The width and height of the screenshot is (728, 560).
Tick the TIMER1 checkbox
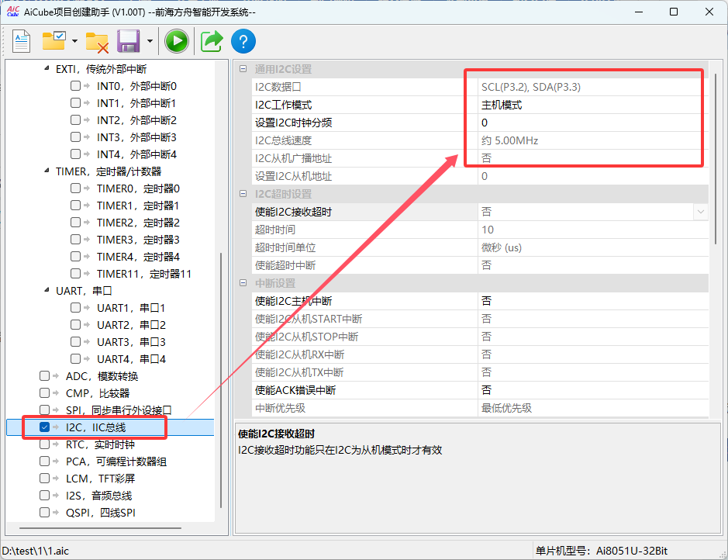click(x=75, y=206)
